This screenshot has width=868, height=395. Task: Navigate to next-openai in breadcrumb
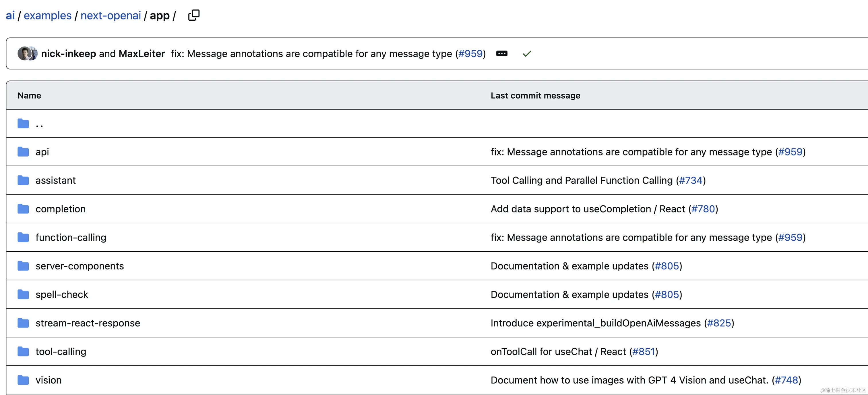[x=111, y=16]
